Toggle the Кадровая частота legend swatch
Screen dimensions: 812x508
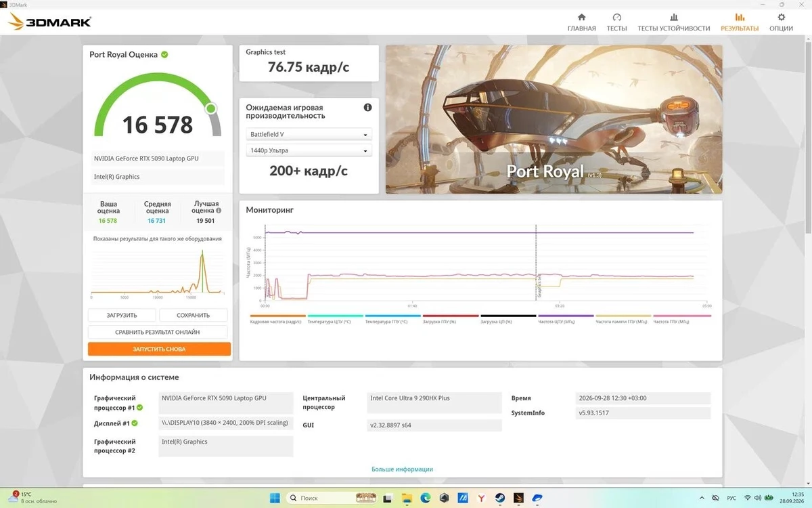click(x=277, y=316)
